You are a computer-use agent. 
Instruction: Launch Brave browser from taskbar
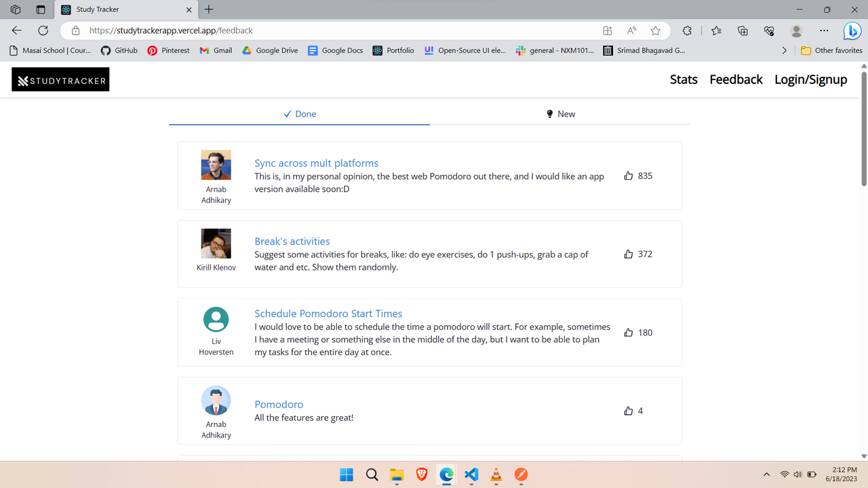(421, 474)
